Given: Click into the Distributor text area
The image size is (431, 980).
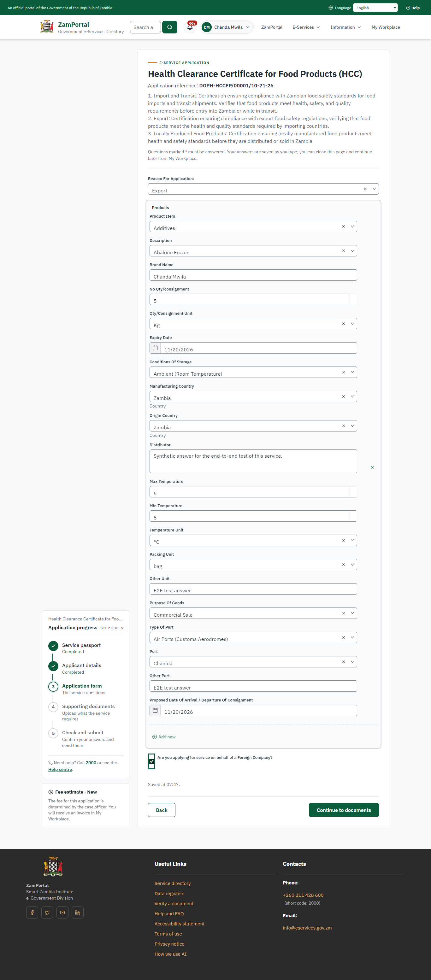Looking at the screenshot, I should click(x=253, y=461).
